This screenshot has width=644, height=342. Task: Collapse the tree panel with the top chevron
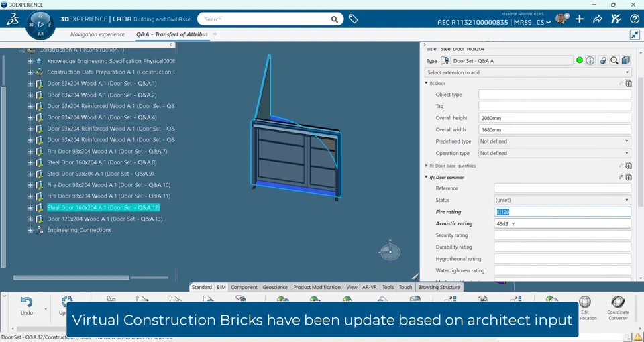pos(172,45)
